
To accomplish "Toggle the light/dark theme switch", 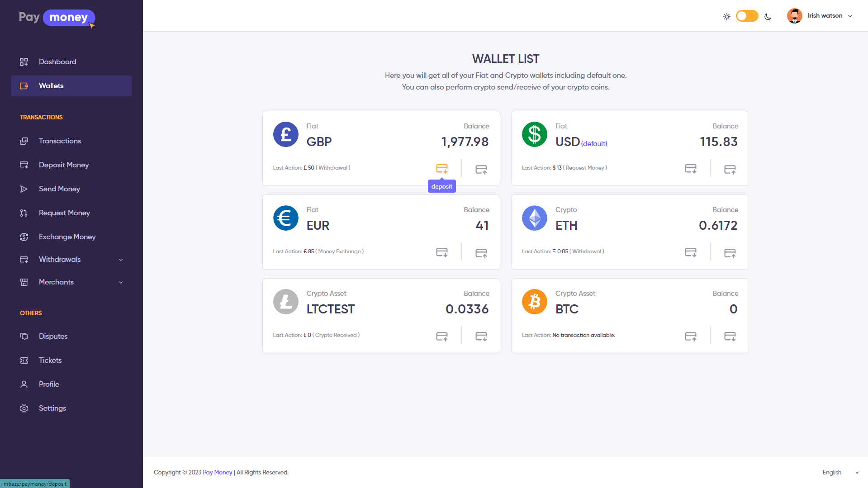I will point(747,16).
